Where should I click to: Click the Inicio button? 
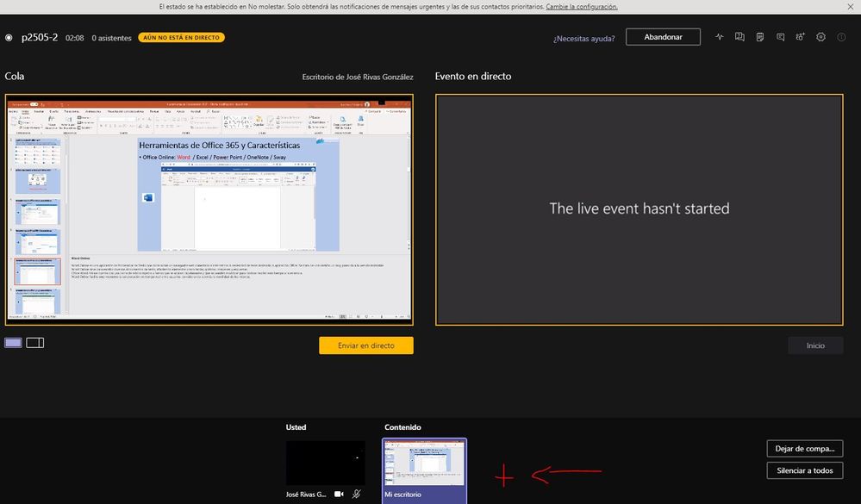click(x=815, y=345)
